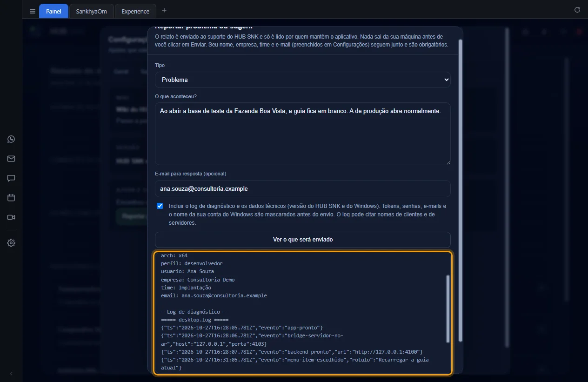
Task: Open the chat bubble icon in sidebar
Action: pyautogui.click(x=11, y=178)
